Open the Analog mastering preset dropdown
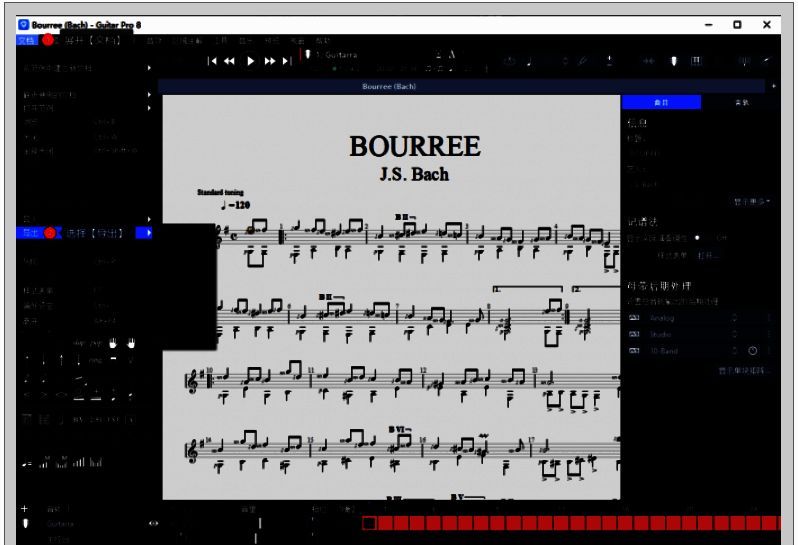The height and width of the screenshot is (545, 798). [735, 318]
